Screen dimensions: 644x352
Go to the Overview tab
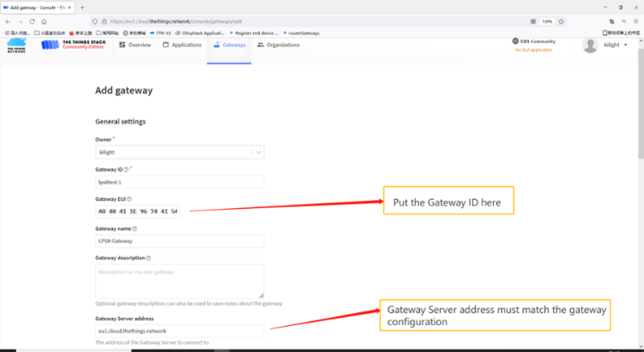pyautogui.click(x=135, y=45)
